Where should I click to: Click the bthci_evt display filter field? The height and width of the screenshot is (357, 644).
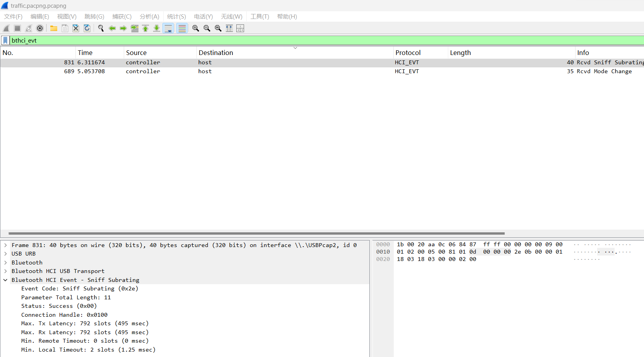pyautogui.click(x=326, y=40)
